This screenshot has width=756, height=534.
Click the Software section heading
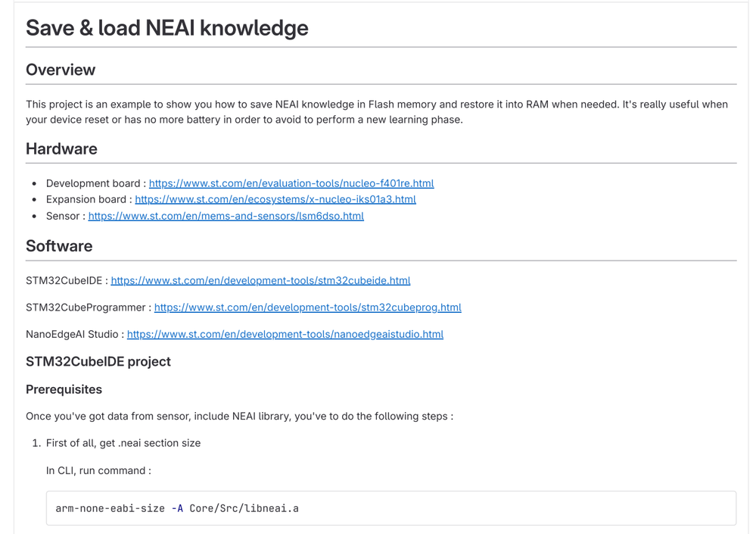(x=59, y=246)
